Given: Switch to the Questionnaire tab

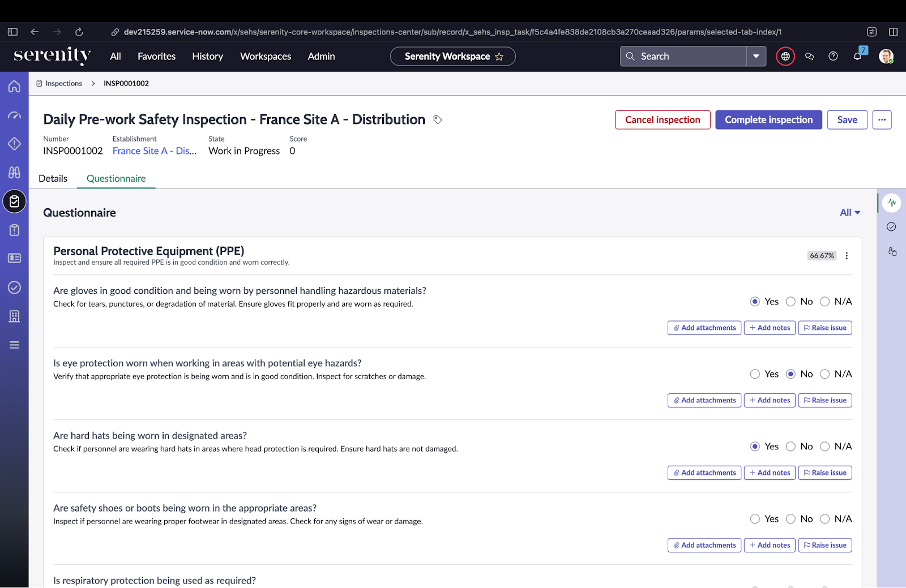Looking at the screenshot, I should pos(116,179).
